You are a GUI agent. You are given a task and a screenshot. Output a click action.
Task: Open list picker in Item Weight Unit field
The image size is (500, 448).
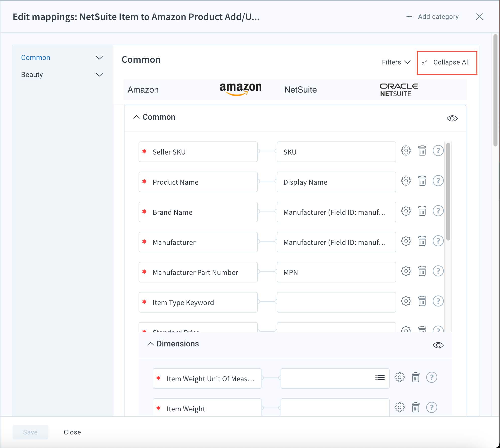380,378
